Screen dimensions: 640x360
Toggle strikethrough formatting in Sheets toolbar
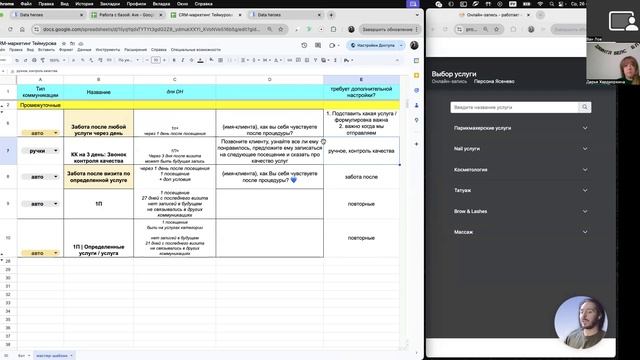191,60
